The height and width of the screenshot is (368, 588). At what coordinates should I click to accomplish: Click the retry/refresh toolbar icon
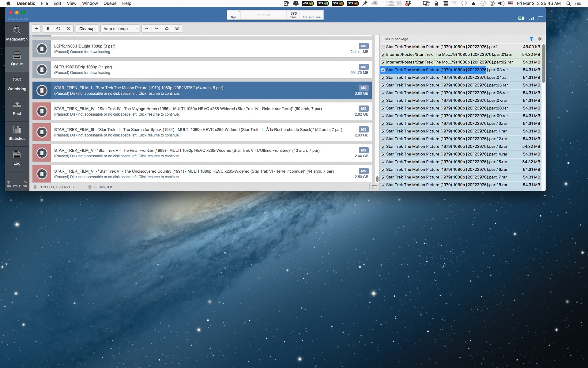coord(58,29)
